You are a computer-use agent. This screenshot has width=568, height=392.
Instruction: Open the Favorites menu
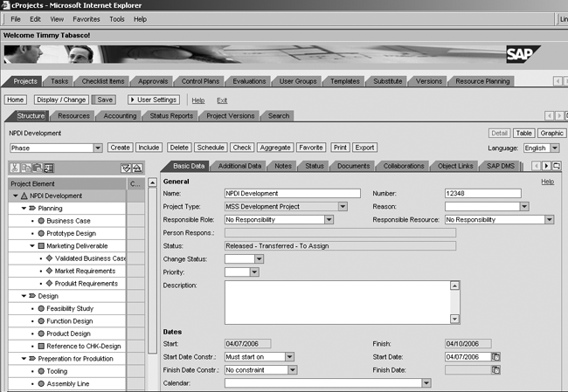(87, 19)
